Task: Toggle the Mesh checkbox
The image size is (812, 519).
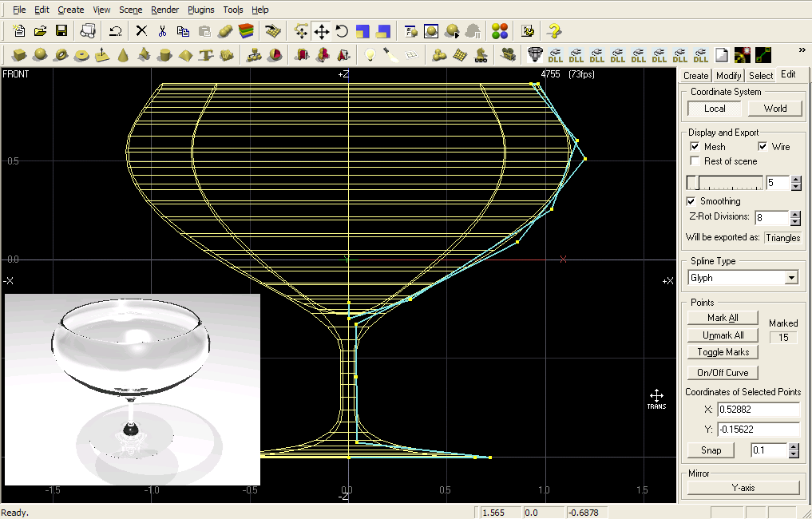Action: (695, 147)
